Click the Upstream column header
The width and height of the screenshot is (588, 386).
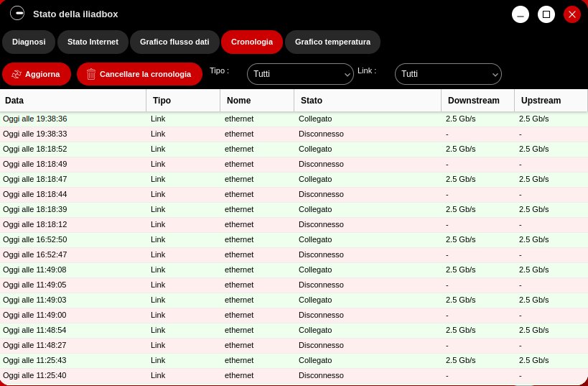[551, 100]
